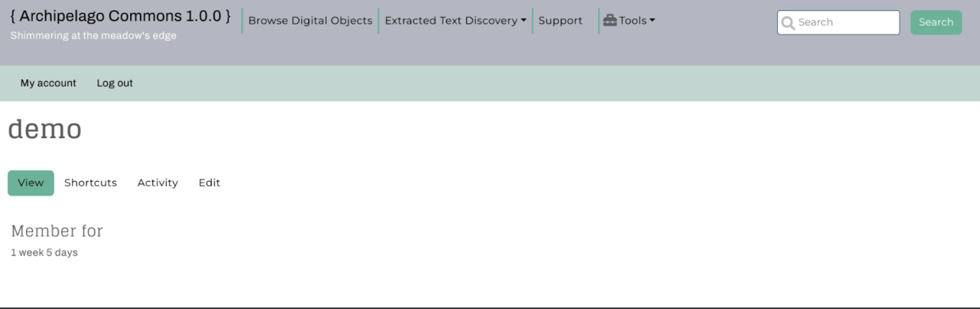
Task: Click the toolbox icon beside Tools
Action: [609, 21]
